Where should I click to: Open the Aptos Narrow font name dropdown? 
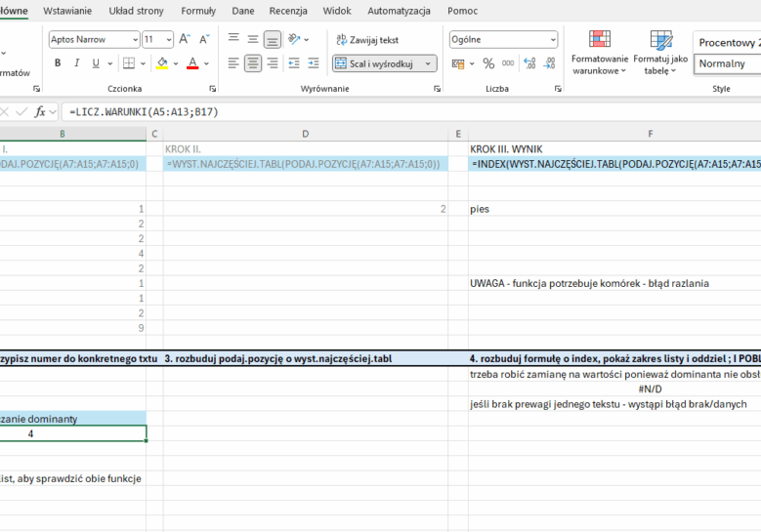tap(134, 40)
